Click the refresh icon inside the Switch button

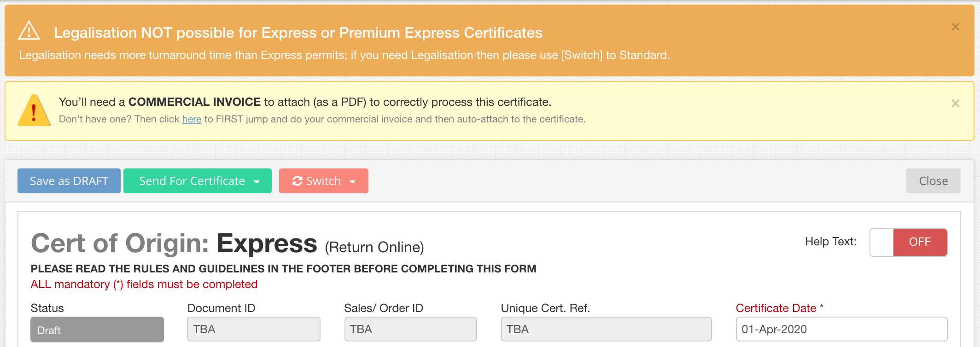click(x=297, y=181)
